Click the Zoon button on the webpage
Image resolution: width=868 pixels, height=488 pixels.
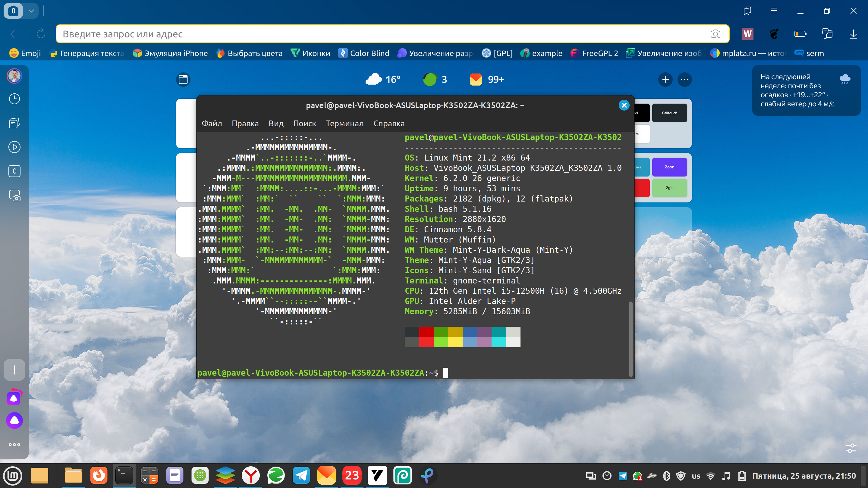coord(669,167)
